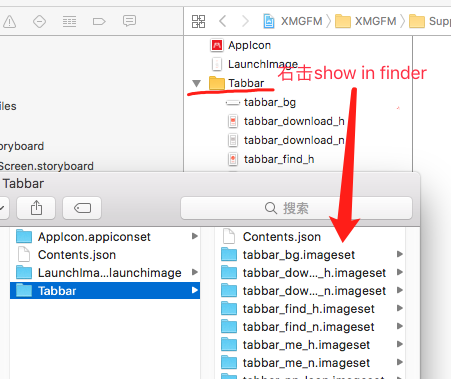This screenshot has height=379, width=451.
Task: Select tabbar_find_n.imageset folder
Action: click(x=298, y=327)
